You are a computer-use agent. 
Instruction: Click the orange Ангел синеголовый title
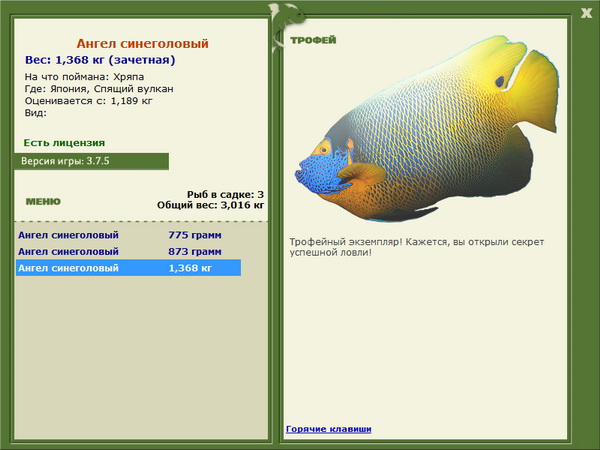tap(142, 44)
